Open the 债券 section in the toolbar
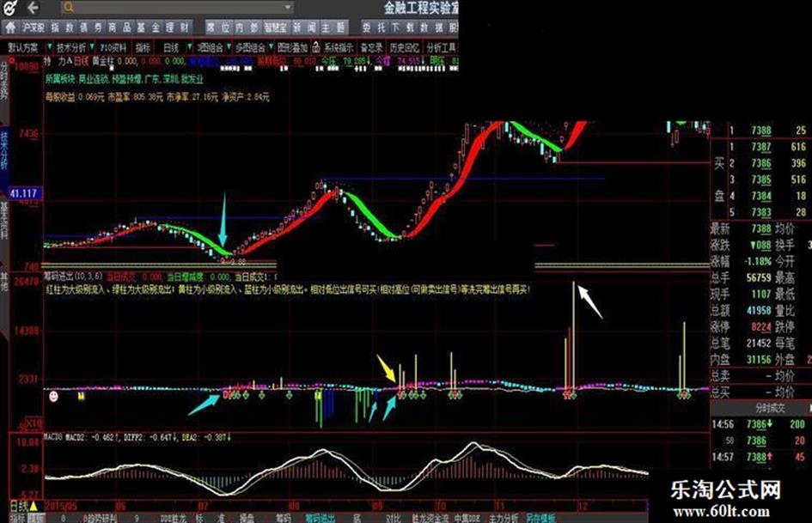Screen dimensions: 812x523 [90, 27]
